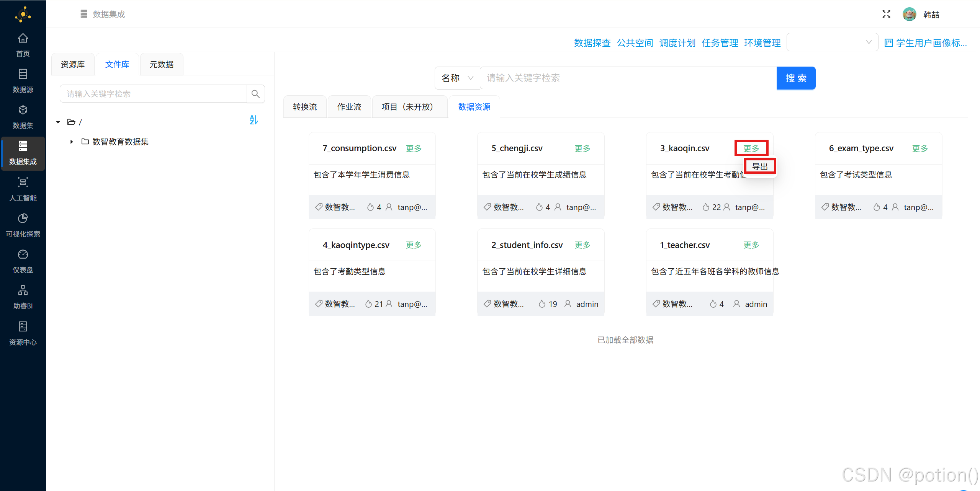The image size is (980, 491).
Task: Select the 数据集成 sidebar icon
Action: pos(23,146)
